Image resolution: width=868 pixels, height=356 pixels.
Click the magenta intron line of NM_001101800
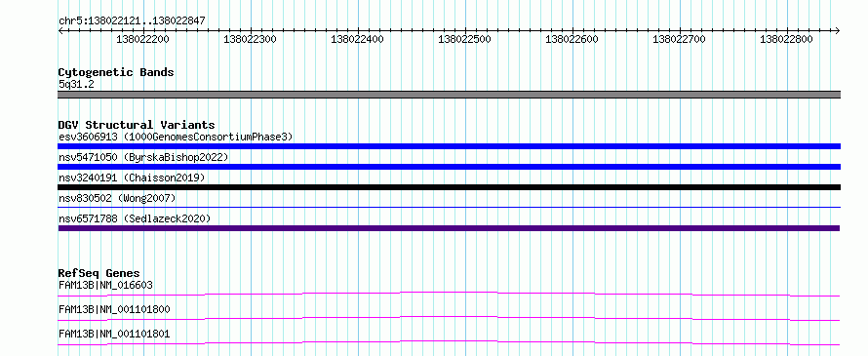pyautogui.click(x=449, y=318)
